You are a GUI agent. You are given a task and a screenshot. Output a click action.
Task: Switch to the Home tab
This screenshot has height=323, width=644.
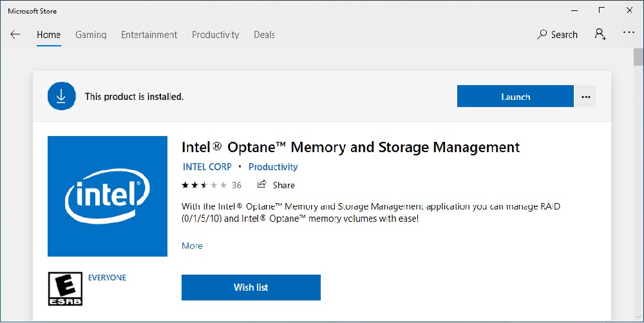click(x=48, y=35)
